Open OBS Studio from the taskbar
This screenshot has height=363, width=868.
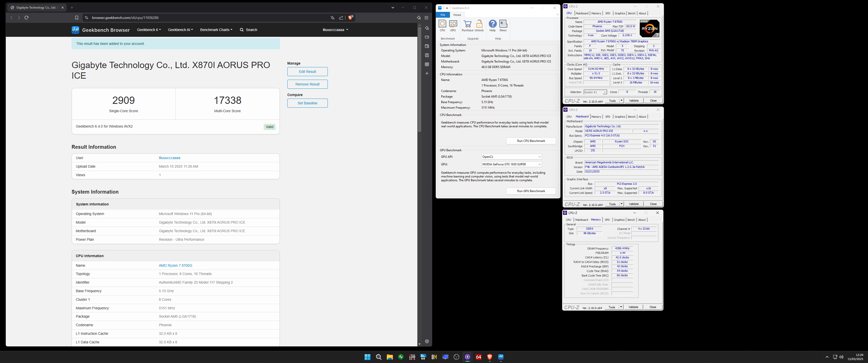[456, 357]
